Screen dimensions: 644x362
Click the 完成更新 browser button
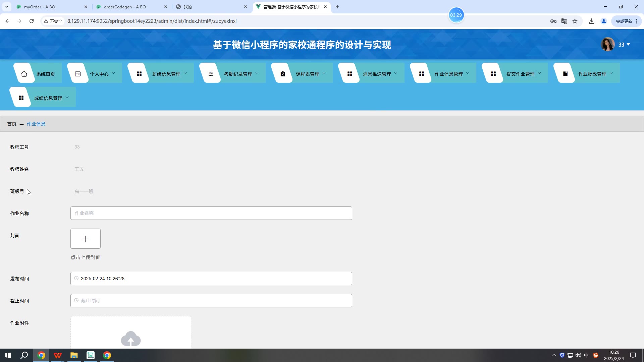[624, 21]
